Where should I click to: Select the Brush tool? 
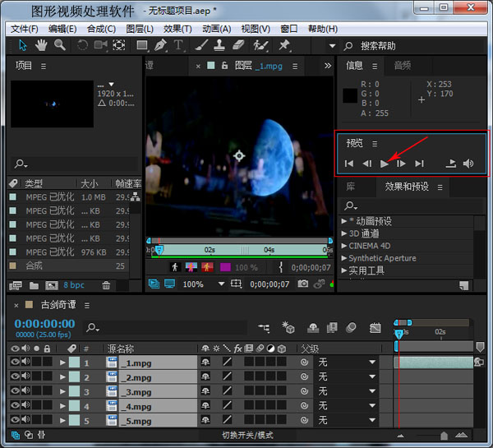(201, 45)
